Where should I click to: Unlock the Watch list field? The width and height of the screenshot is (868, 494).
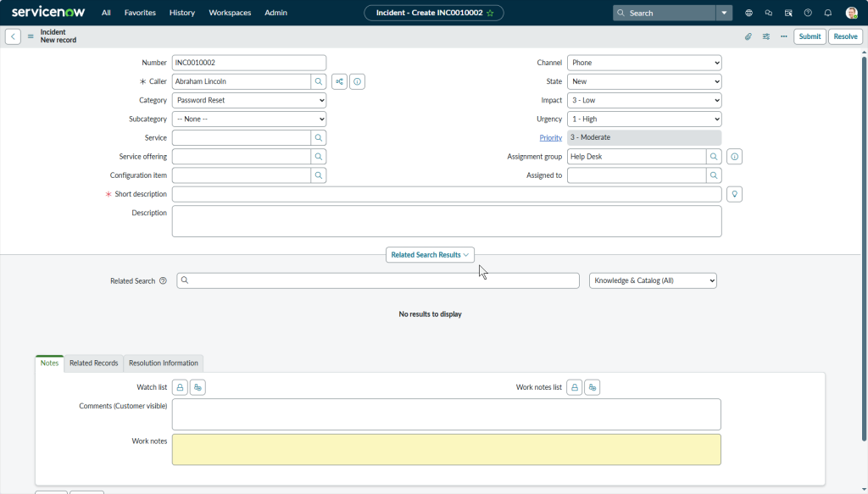(180, 387)
